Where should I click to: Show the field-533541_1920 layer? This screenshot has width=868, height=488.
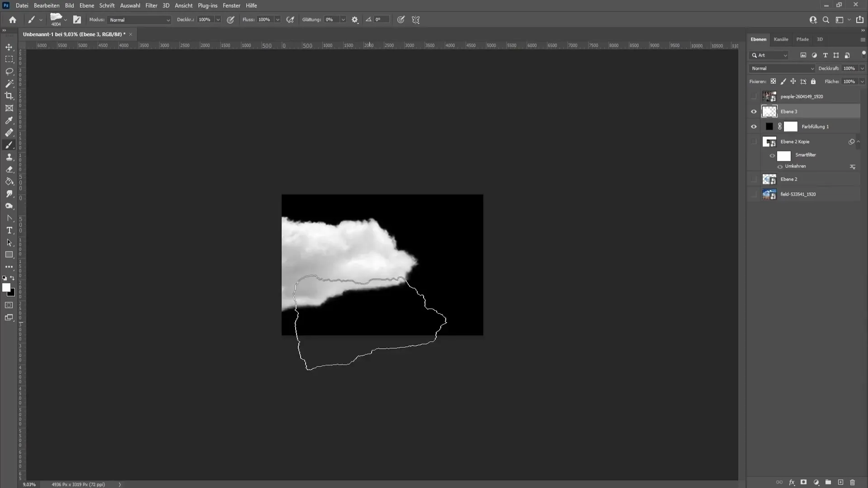[x=754, y=194]
